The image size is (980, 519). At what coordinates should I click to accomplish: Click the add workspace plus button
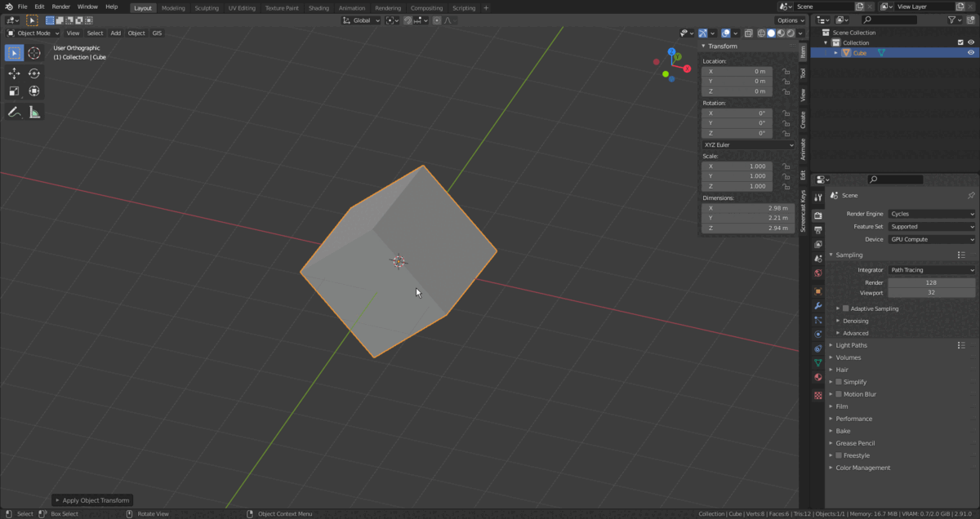[486, 8]
